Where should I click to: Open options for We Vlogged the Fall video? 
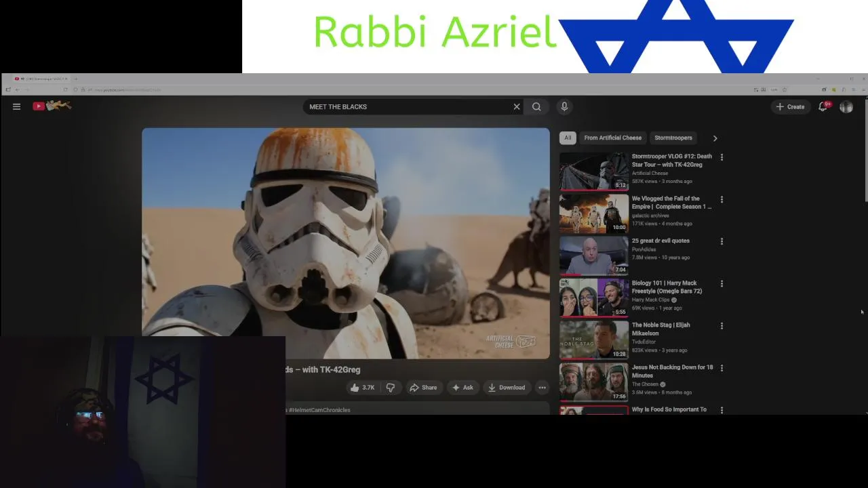tap(722, 199)
